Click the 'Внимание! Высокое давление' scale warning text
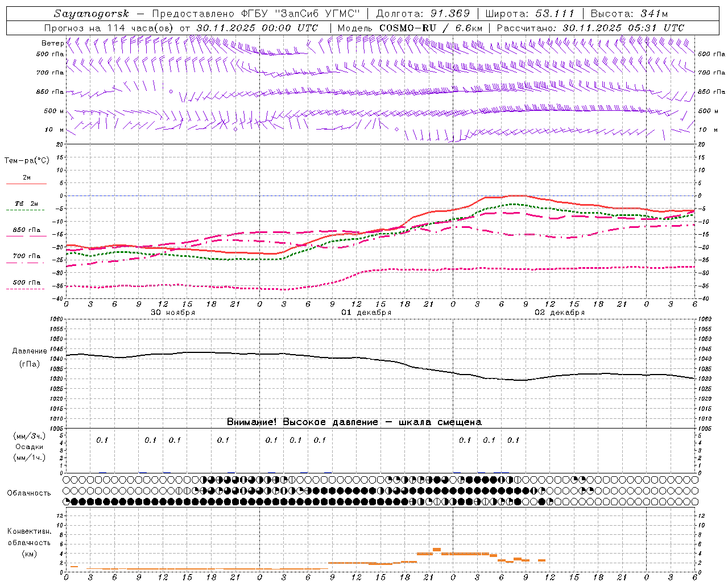Viewport: 728px width, 582px height. [302, 422]
